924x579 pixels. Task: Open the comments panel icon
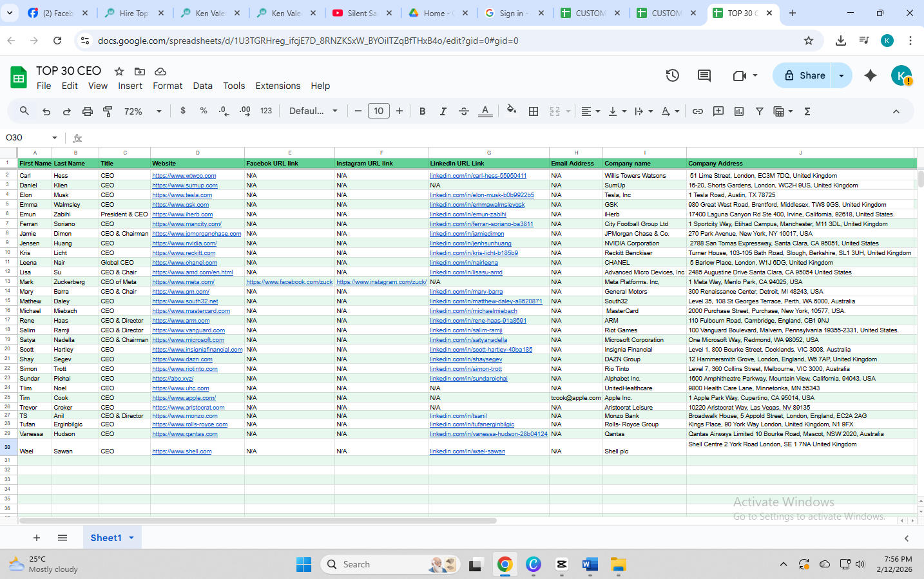[x=704, y=75]
